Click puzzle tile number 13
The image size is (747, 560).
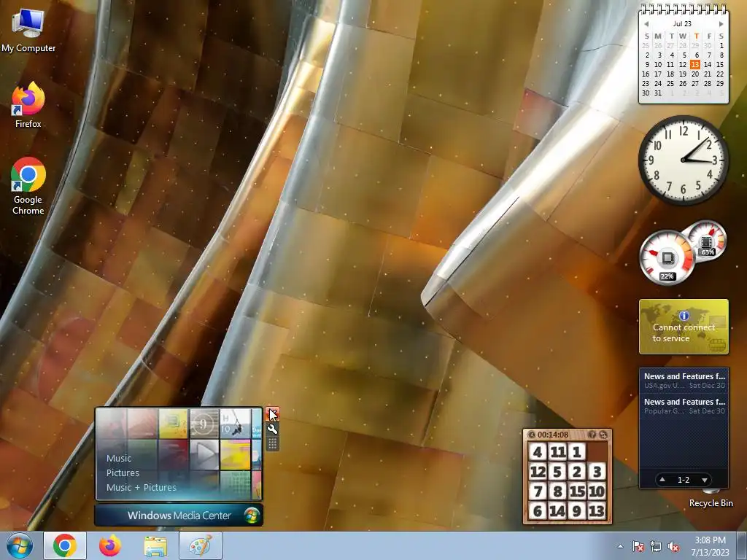(x=597, y=511)
